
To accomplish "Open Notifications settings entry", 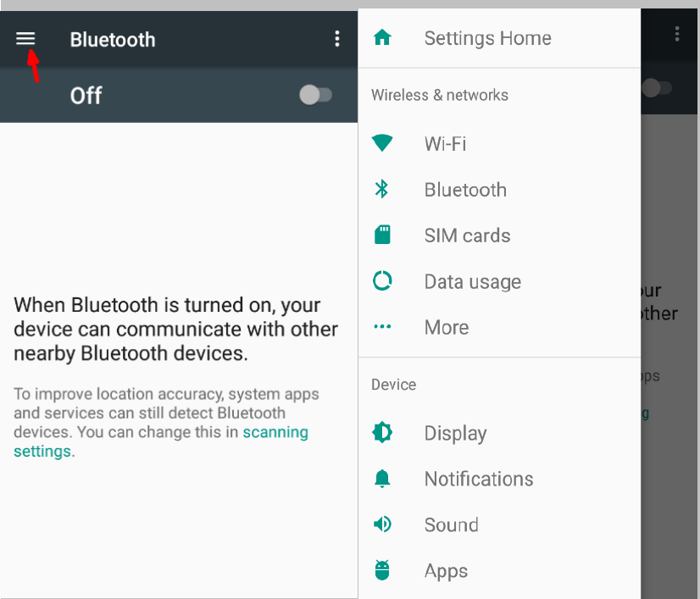I will click(x=499, y=479).
